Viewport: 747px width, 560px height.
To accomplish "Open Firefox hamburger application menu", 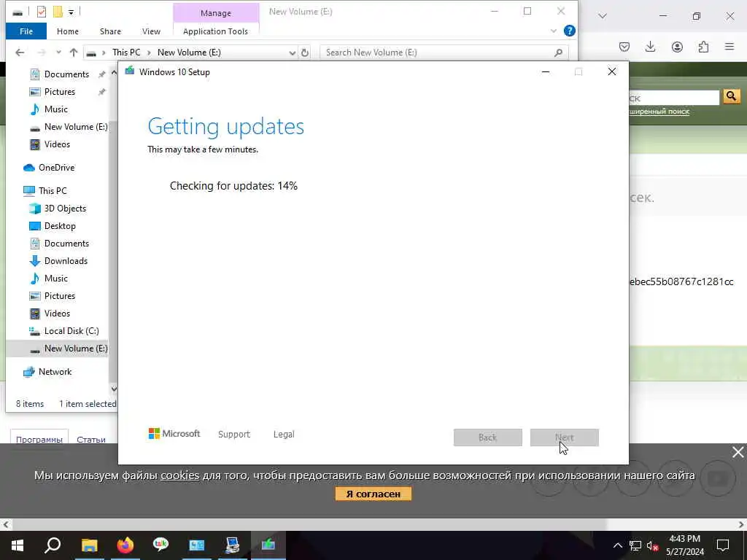I will tap(729, 47).
